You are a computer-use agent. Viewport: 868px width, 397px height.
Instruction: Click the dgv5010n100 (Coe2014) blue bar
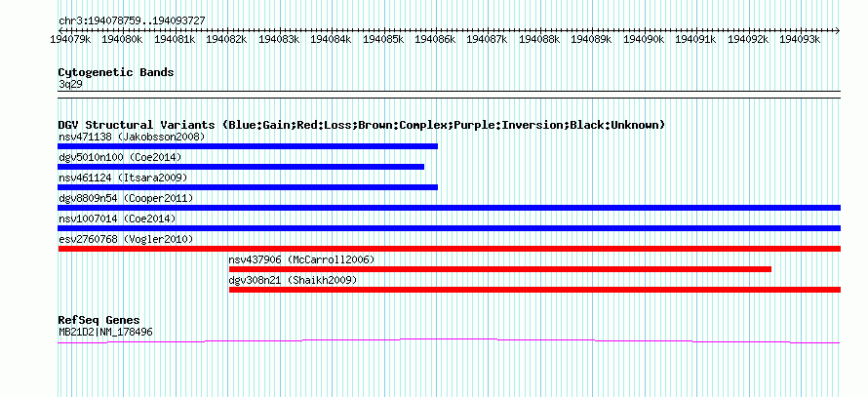241,167
